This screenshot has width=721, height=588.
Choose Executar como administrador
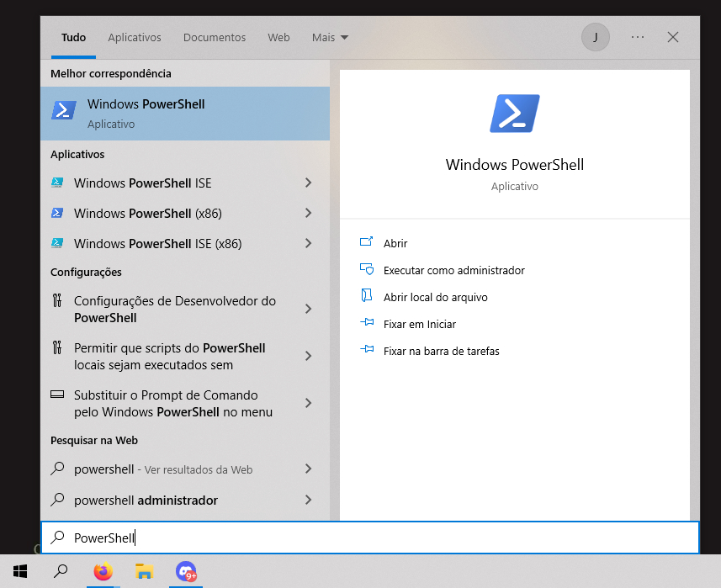click(453, 270)
